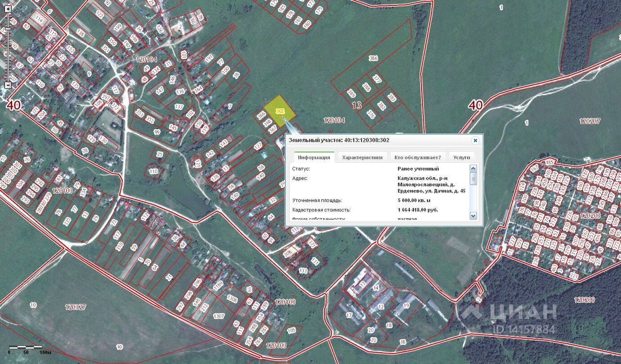
Task: Select parcel 364 on map
Action: [197, 89]
